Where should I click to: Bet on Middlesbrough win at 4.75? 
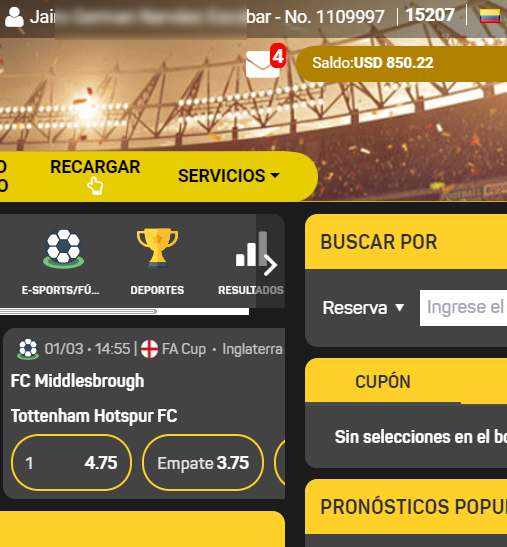pyautogui.click(x=72, y=463)
